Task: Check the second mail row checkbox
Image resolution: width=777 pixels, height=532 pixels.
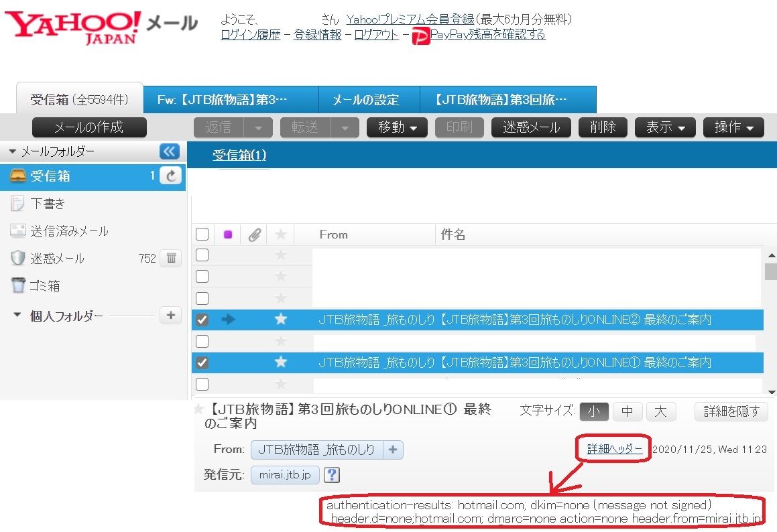Action: tap(202, 277)
